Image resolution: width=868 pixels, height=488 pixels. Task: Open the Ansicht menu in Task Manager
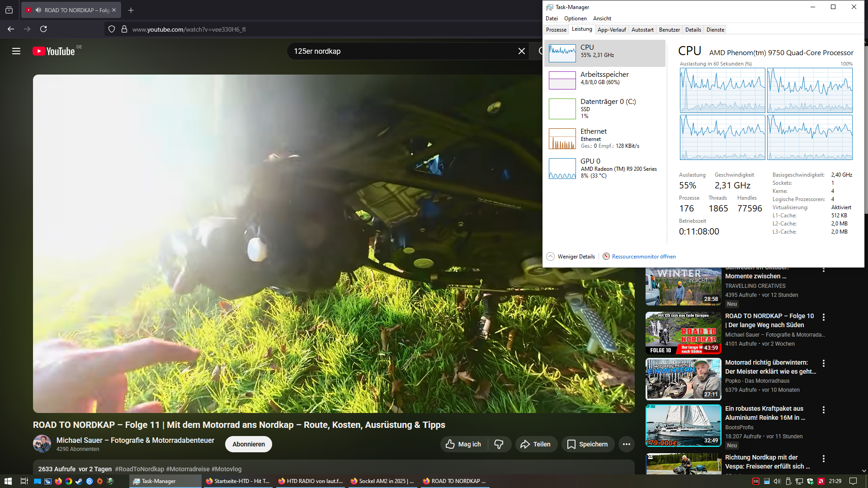pyautogui.click(x=602, y=19)
